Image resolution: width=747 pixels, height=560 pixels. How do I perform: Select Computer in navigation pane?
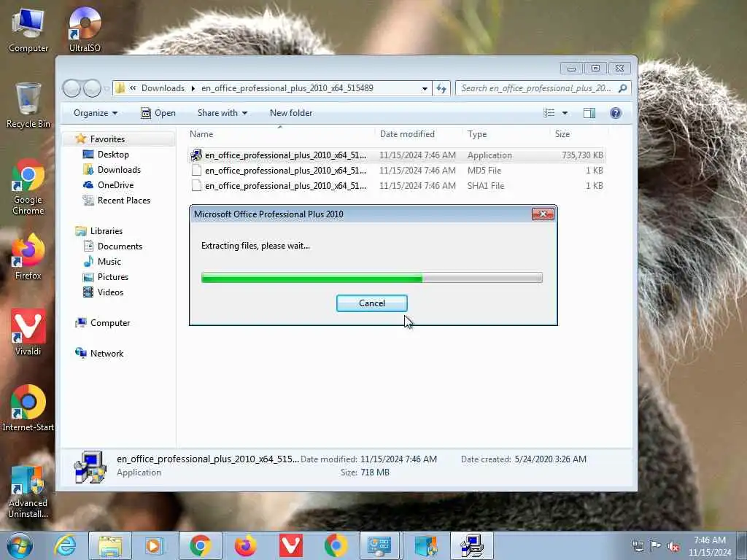tap(109, 323)
